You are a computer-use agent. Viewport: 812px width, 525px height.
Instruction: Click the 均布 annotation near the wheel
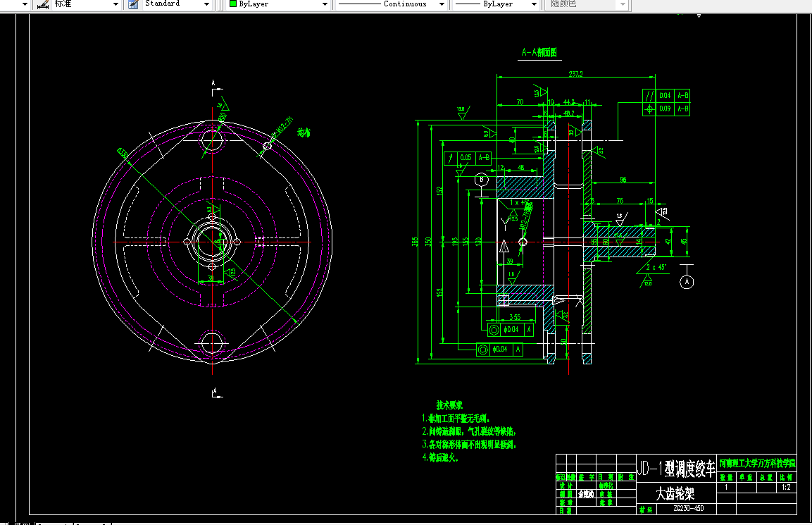coord(304,132)
